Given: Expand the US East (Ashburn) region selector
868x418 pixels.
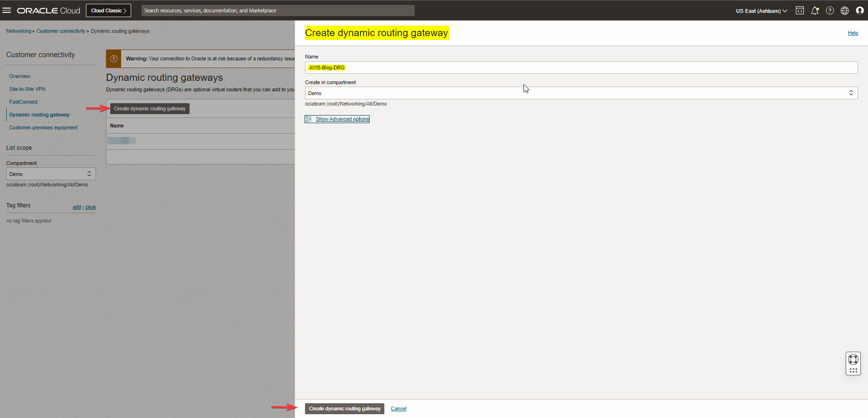Looking at the screenshot, I should (761, 10).
